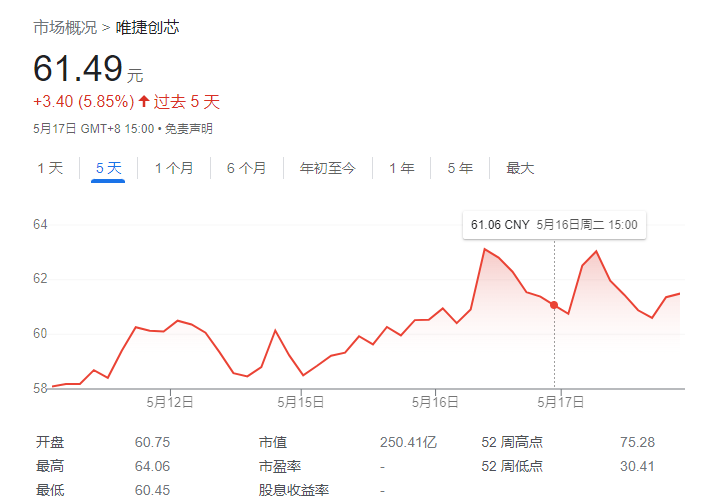Click the 64 y-axis label
This screenshot has height=503, width=706.
[40, 225]
